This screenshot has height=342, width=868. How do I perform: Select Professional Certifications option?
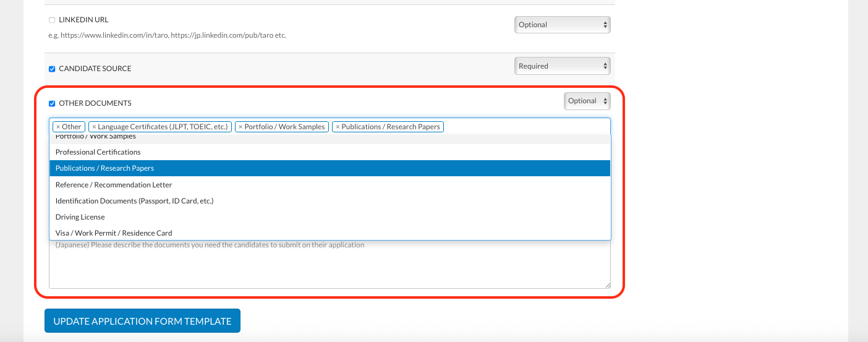(98, 152)
